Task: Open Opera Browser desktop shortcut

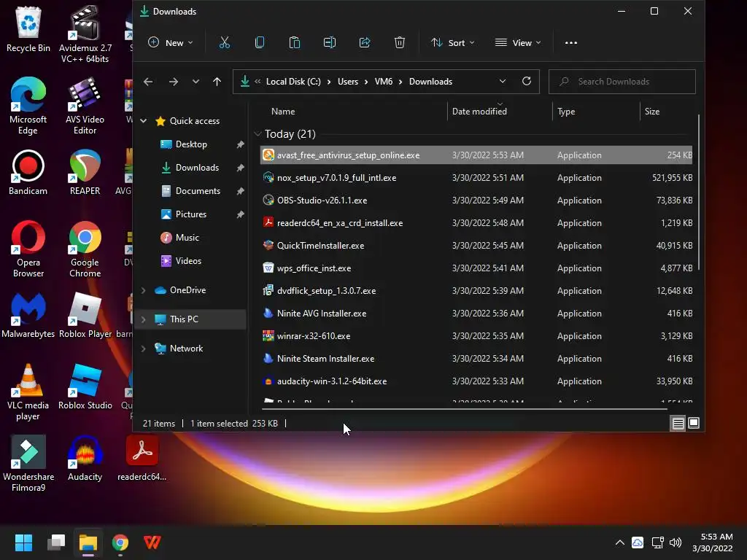Action: [28, 249]
